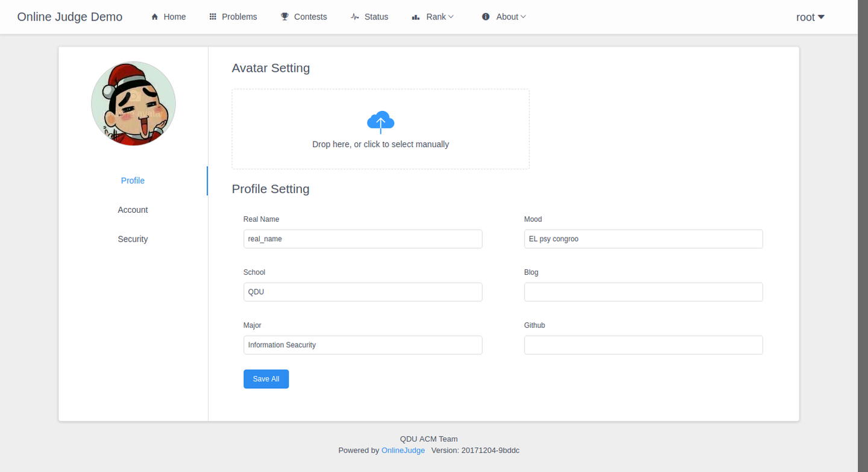The height and width of the screenshot is (472, 868).
Task: Switch to the Profile tab
Action: (x=133, y=181)
